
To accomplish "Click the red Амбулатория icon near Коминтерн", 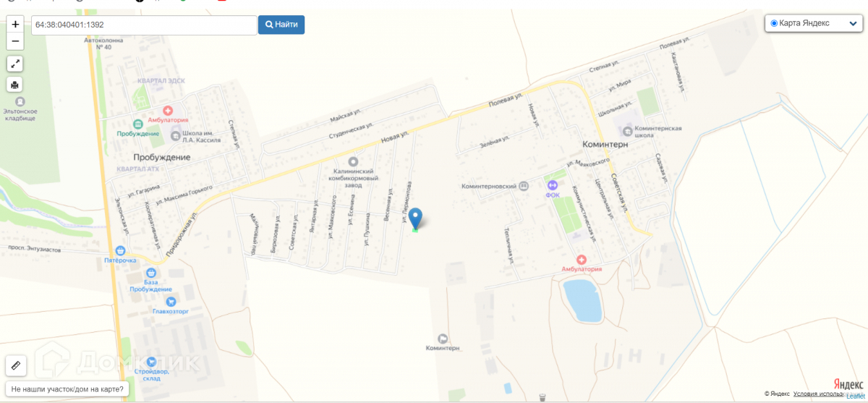I will pyautogui.click(x=581, y=259).
